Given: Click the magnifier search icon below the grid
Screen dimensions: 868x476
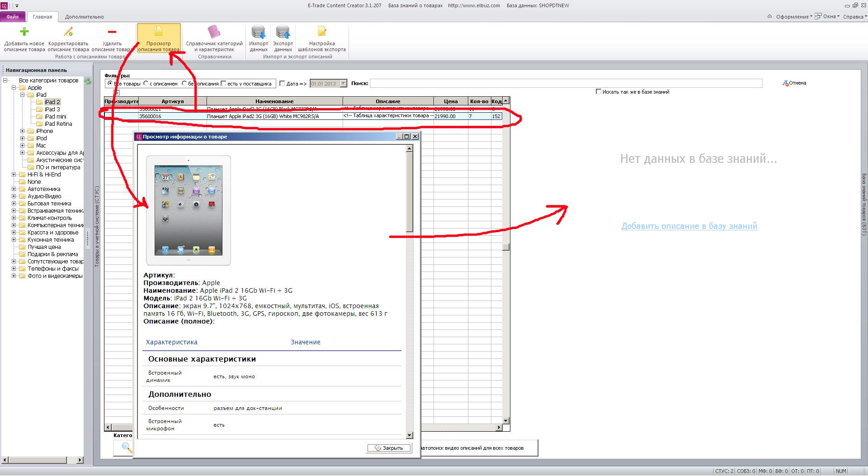Looking at the screenshot, I should 127,447.
